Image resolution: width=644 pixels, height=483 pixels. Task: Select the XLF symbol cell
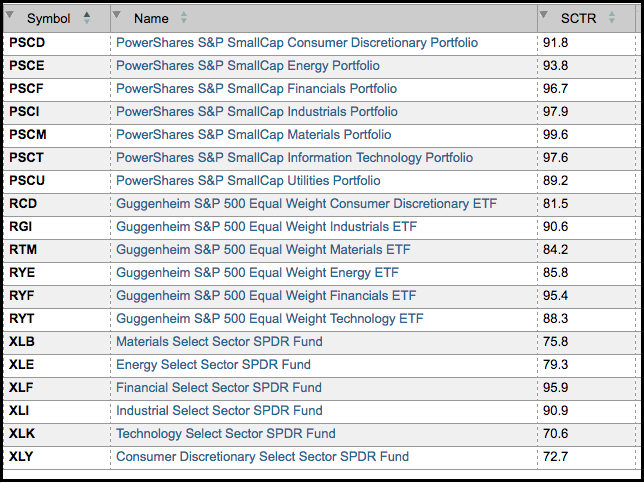point(21,388)
